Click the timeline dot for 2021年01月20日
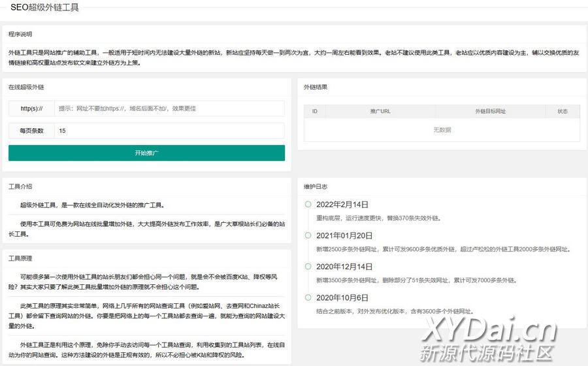Viewport: 588px width, 366px height. click(x=308, y=235)
